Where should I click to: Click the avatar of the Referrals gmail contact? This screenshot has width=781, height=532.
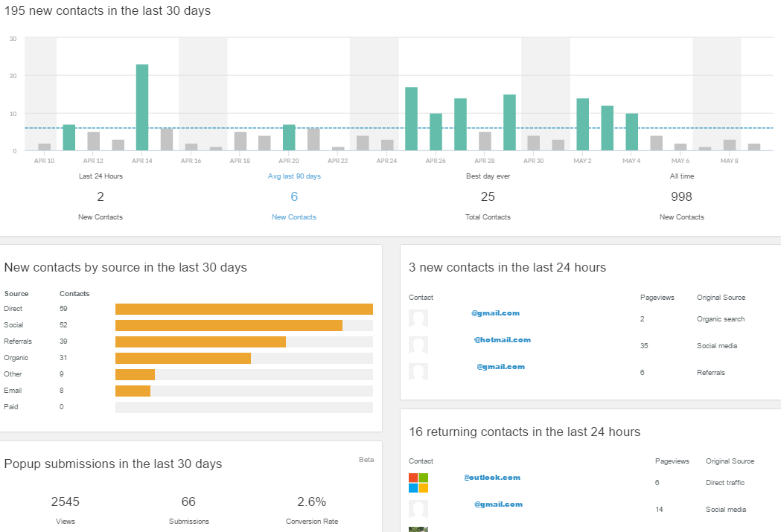[x=418, y=372]
